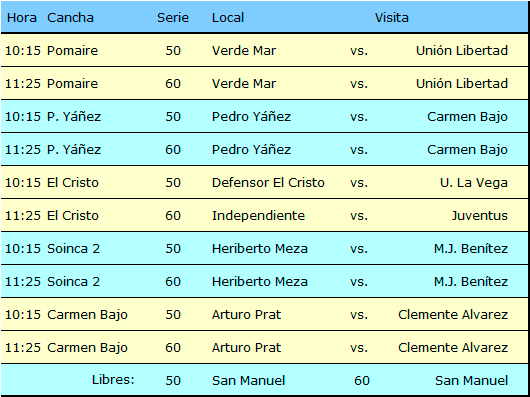Click M.J. Benítez in the 11:25 Soinca 2 row
This screenshot has height=397, width=530.
pyautogui.click(x=471, y=282)
